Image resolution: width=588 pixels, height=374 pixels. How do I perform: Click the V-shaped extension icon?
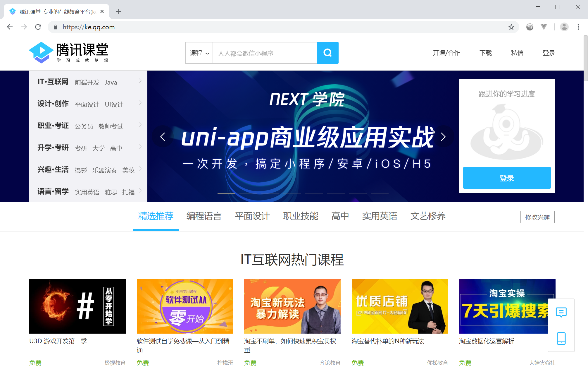(x=544, y=27)
